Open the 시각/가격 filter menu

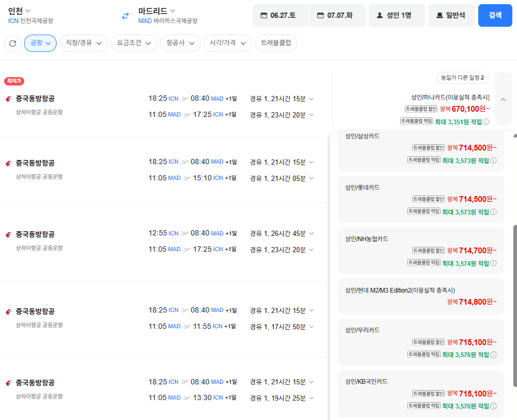pos(228,43)
